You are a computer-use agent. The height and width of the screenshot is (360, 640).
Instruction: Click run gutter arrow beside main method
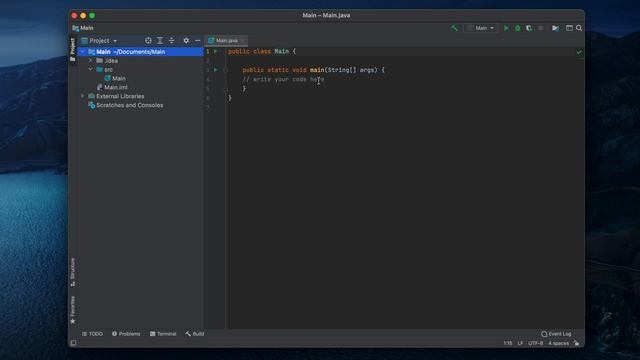click(x=216, y=70)
